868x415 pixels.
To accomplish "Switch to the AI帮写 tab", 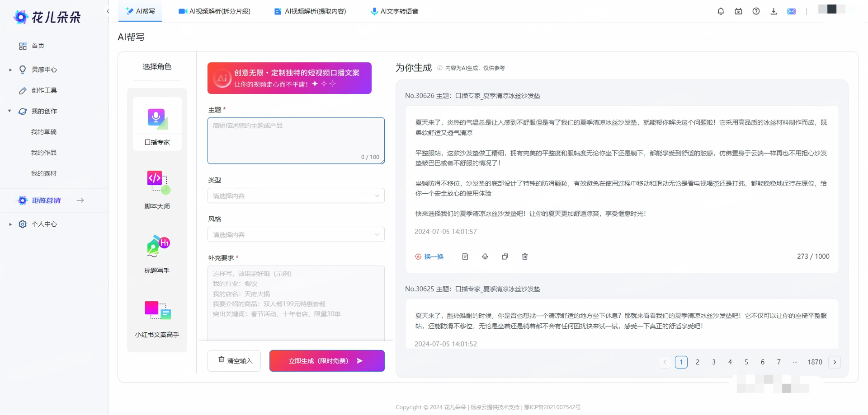I will pos(140,11).
